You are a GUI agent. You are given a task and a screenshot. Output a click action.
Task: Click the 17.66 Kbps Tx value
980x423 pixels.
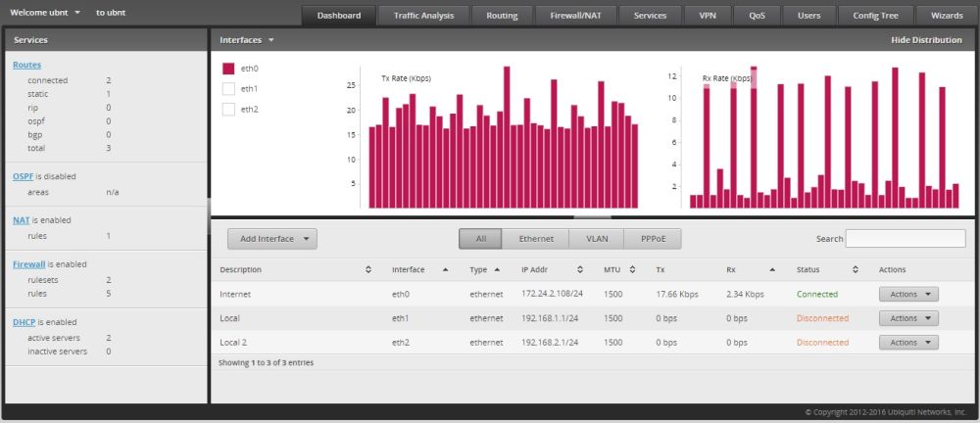click(677, 295)
